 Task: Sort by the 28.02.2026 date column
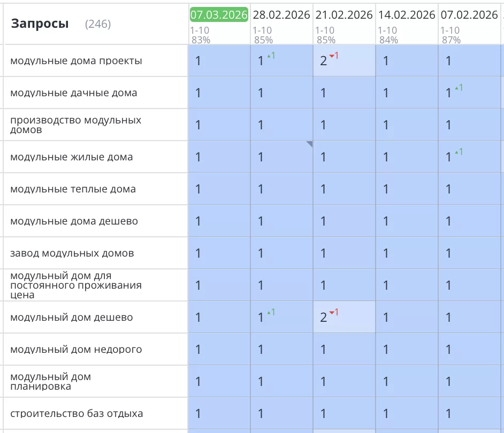(x=281, y=15)
